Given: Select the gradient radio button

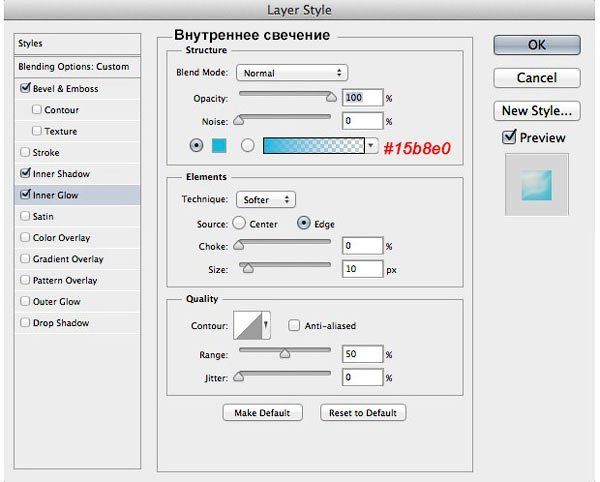Looking at the screenshot, I should (x=246, y=146).
